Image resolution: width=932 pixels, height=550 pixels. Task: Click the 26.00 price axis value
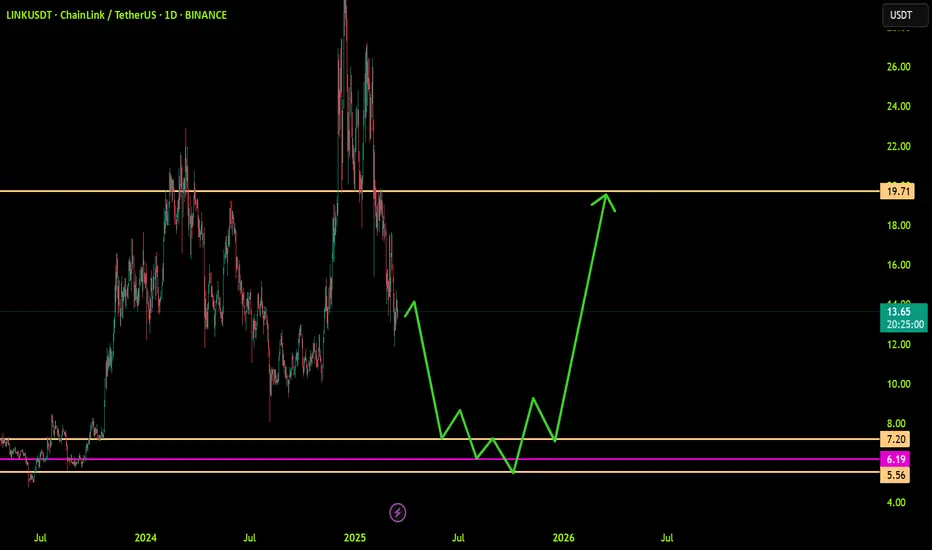click(x=898, y=67)
